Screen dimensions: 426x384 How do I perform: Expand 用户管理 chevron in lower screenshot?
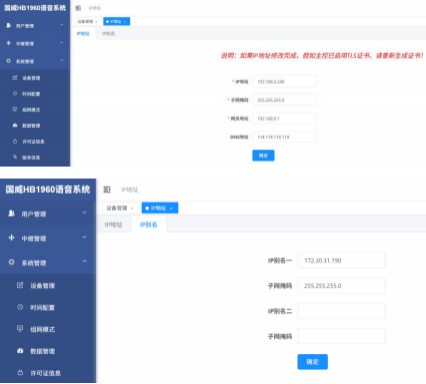[x=84, y=213]
